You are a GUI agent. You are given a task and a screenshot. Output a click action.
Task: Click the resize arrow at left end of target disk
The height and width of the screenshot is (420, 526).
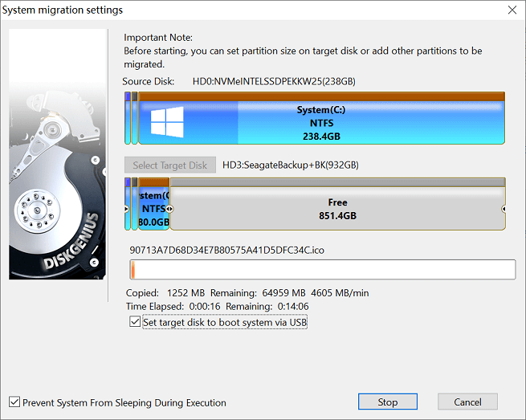(126, 209)
